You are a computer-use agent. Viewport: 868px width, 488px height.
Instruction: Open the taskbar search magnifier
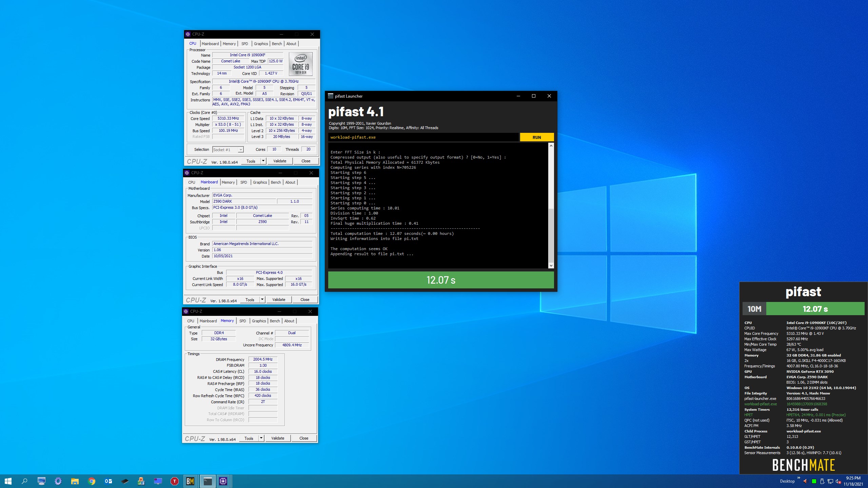pyautogui.click(x=24, y=481)
